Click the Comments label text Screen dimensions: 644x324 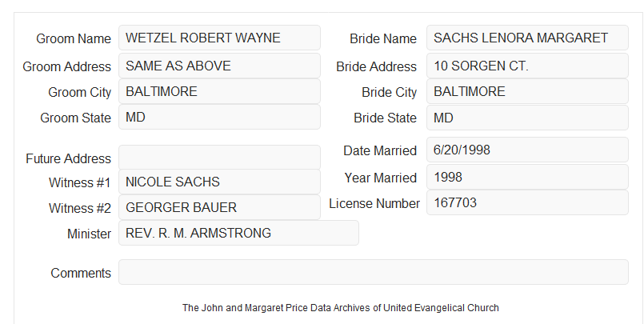click(81, 273)
